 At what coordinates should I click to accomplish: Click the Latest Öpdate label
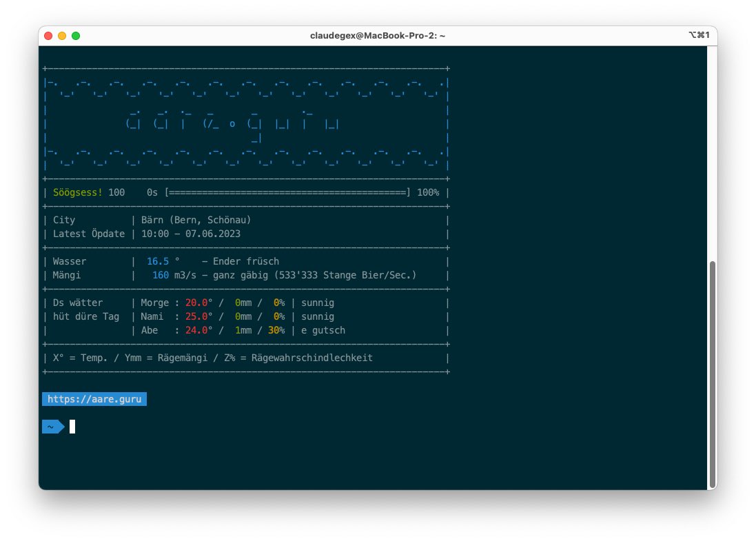89,234
